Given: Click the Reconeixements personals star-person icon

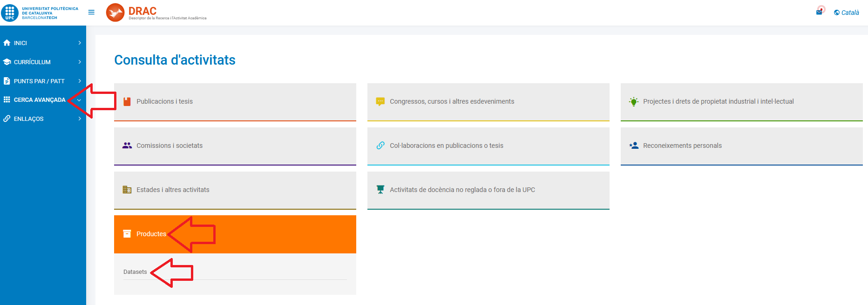Looking at the screenshot, I should [634, 146].
